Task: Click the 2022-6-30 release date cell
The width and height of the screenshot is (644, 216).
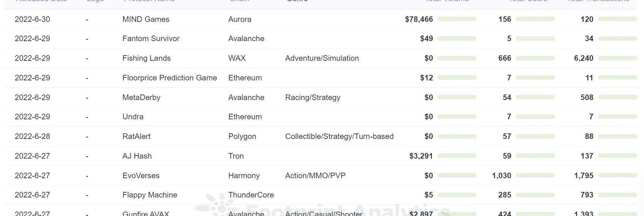Action: pos(32,19)
